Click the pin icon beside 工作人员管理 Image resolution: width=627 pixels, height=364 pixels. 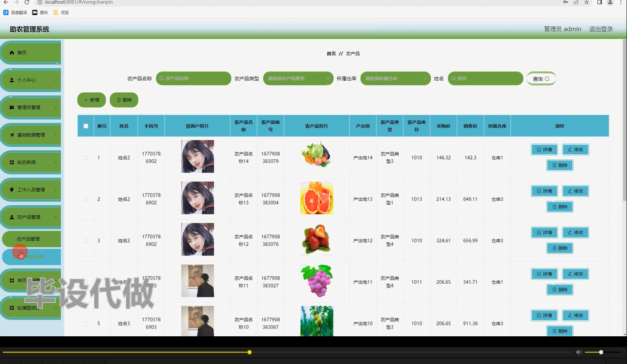point(12,190)
